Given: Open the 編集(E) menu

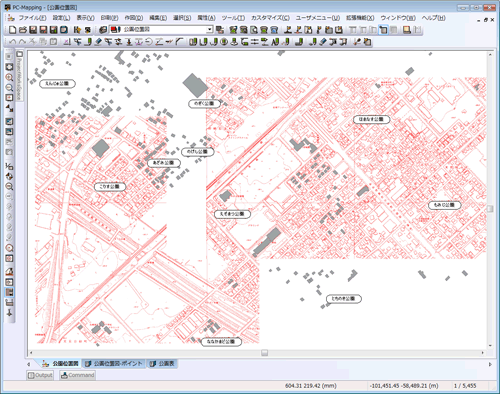Looking at the screenshot, I should pos(158,18).
